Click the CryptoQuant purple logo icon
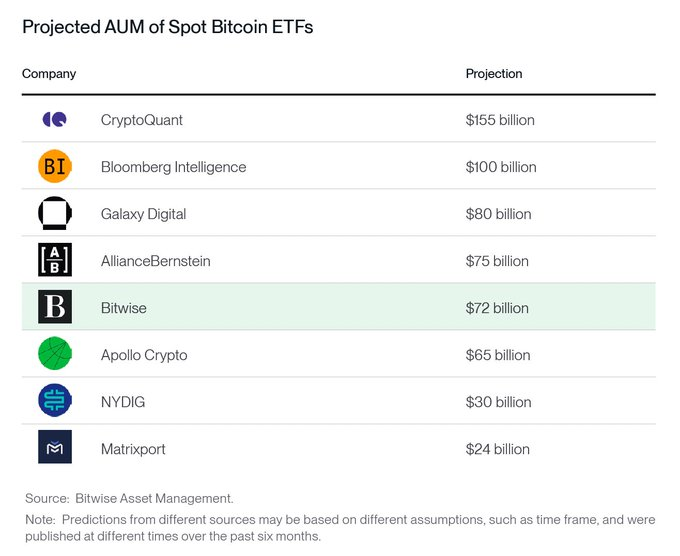Image resolution: width=680 pixels, height=556 pixels. point(55,119)
